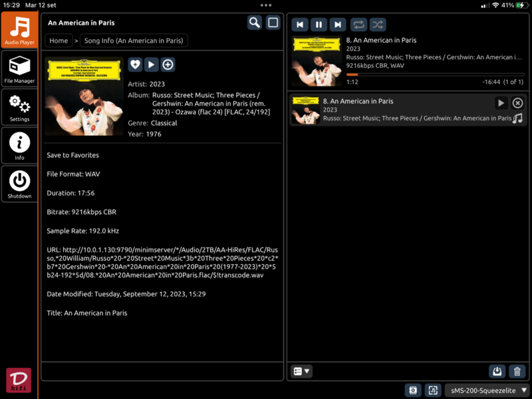Toggle the square select-mode button
This screenshot has width=532, height=399.
[273, 23]
